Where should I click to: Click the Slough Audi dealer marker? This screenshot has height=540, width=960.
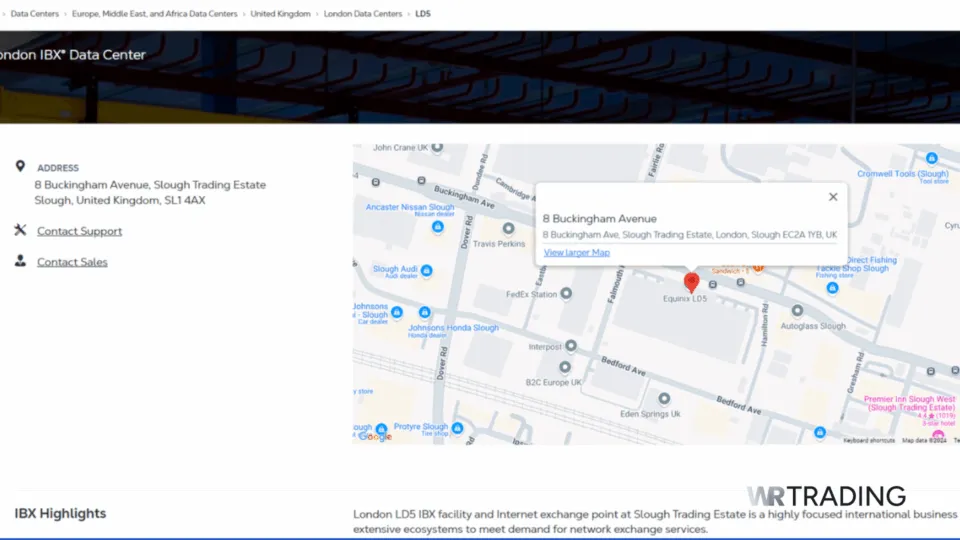click(x=427, y=270)
